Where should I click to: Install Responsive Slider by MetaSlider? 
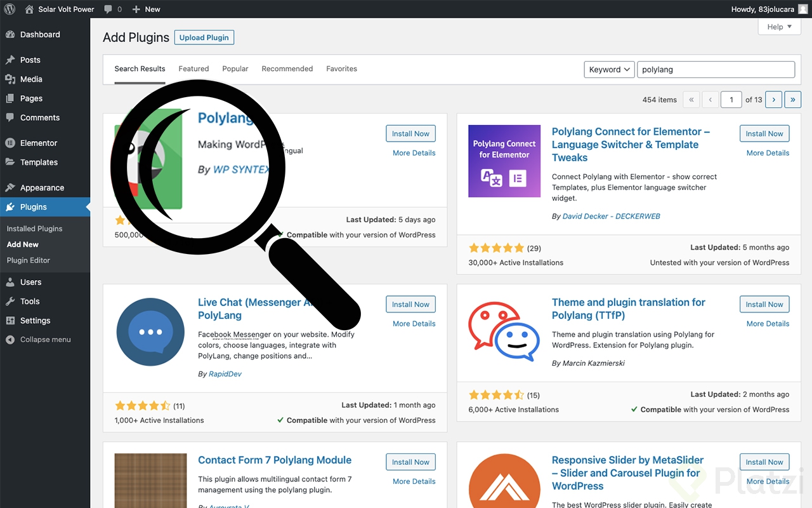(x=764, y=462)
